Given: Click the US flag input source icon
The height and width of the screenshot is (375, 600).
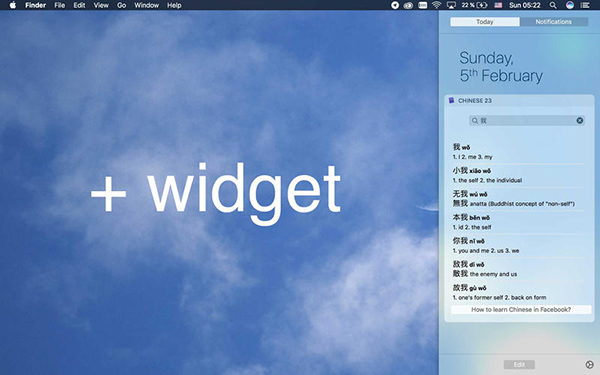Looking at the screenshot, I should point(498,5).
